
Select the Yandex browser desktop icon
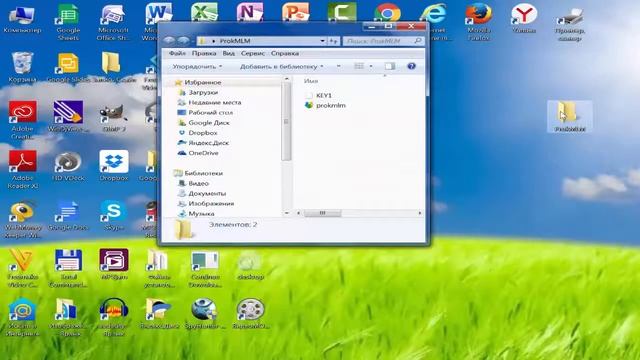coord(524,18)
